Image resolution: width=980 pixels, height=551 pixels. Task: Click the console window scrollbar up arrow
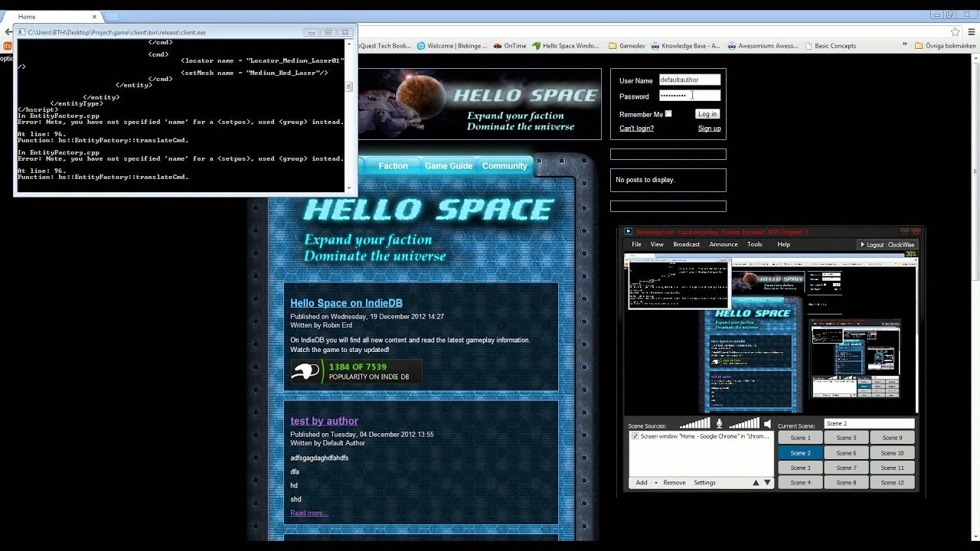click(x=350, y=44)
